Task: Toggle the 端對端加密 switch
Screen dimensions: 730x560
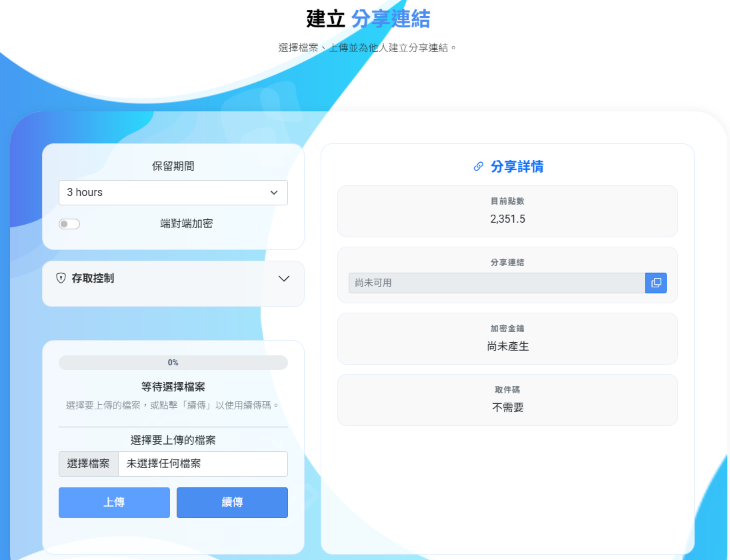Action: pos(69,224)
